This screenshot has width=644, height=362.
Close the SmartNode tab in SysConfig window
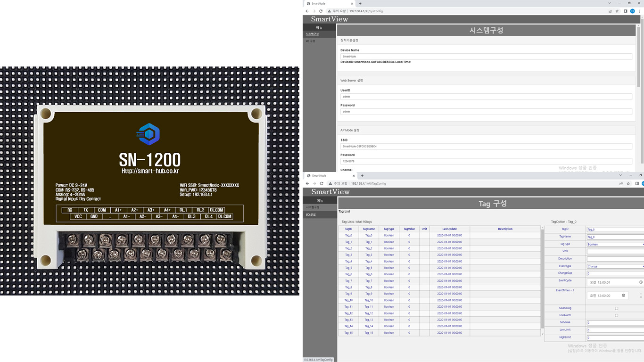coord(353,3)
